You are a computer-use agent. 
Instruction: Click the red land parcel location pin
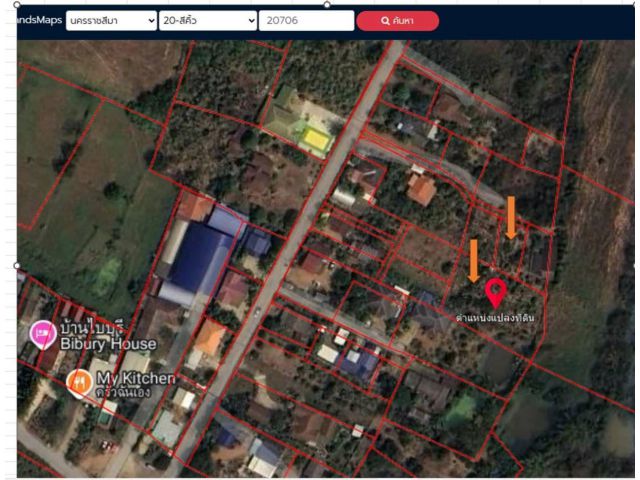click(x=496, y=293)
